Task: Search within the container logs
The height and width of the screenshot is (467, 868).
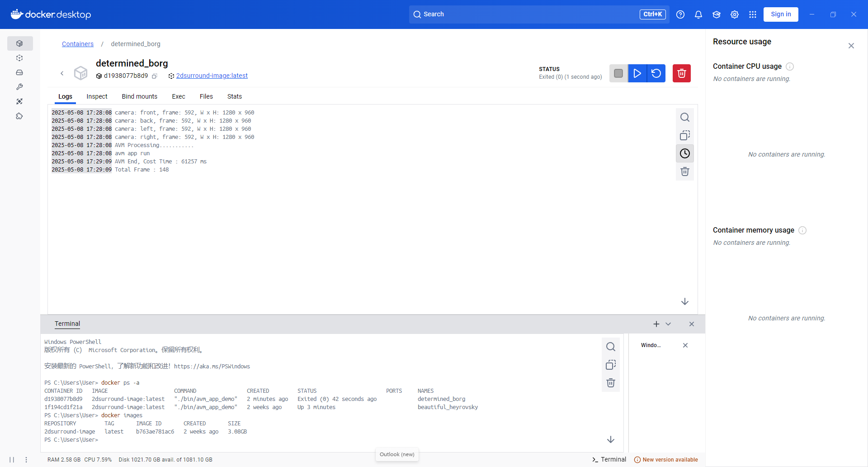Action: 684,117
